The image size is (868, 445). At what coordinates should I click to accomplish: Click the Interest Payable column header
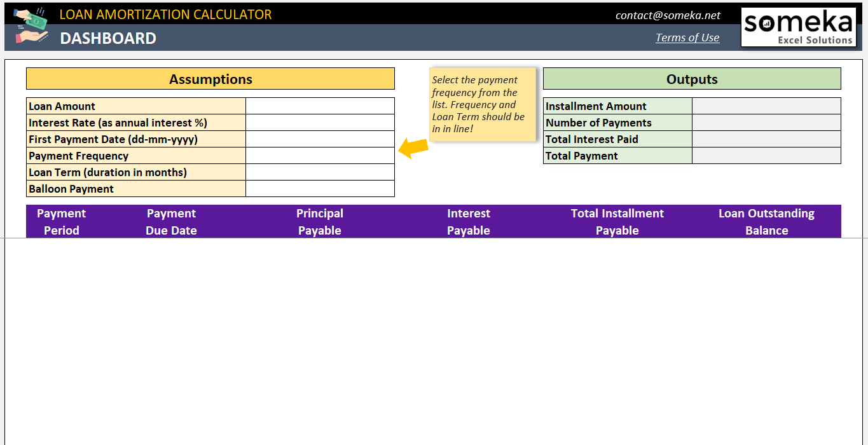[x=469, y=222]
